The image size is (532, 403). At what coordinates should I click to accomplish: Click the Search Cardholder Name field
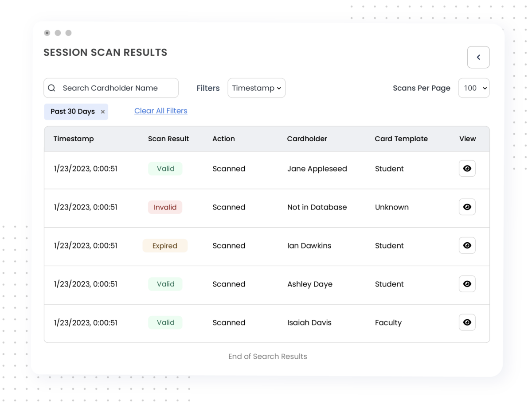111,88
